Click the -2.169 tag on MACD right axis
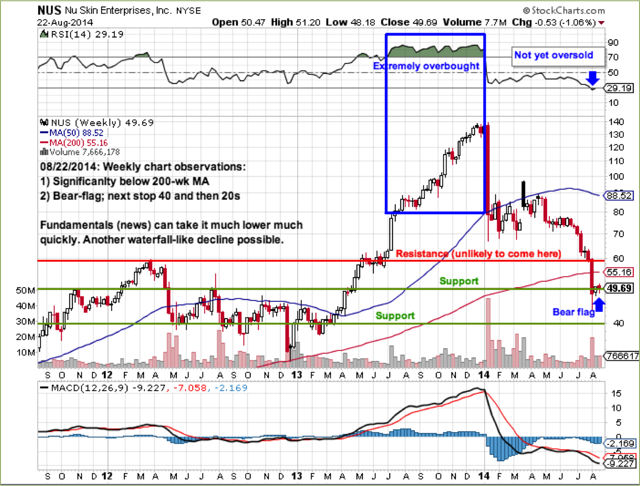The width and height of the screenshot is (640, 486). pos(620,444)
